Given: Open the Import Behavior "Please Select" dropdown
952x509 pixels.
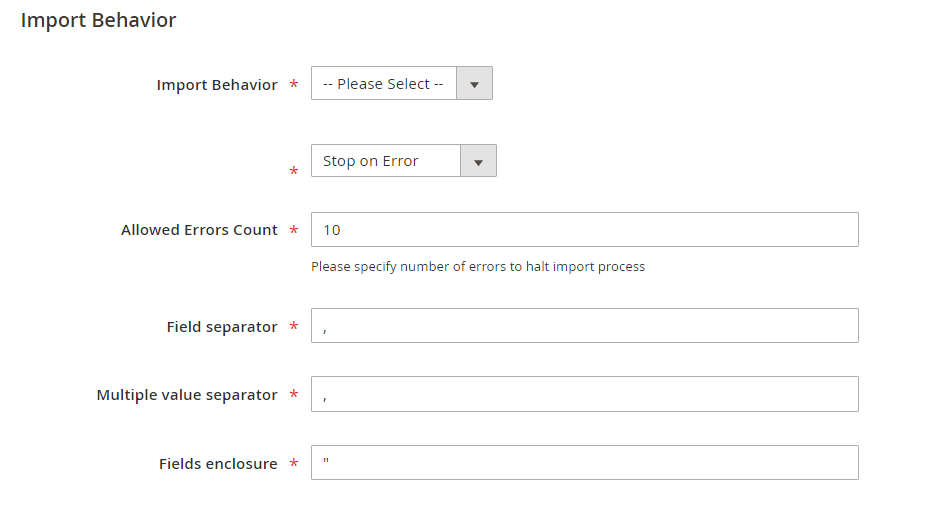Looking at the screenshot, I should tap(401, 83).
